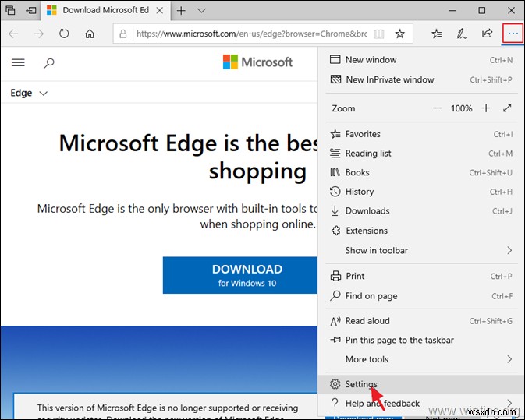Select Find on page
The image size is (525, 420).
(421, 296)
